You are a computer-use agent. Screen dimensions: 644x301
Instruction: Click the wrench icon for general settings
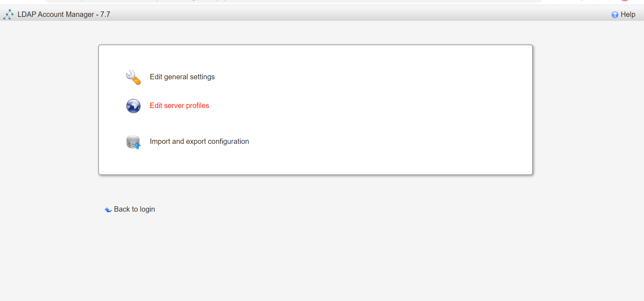pos(133,77)
